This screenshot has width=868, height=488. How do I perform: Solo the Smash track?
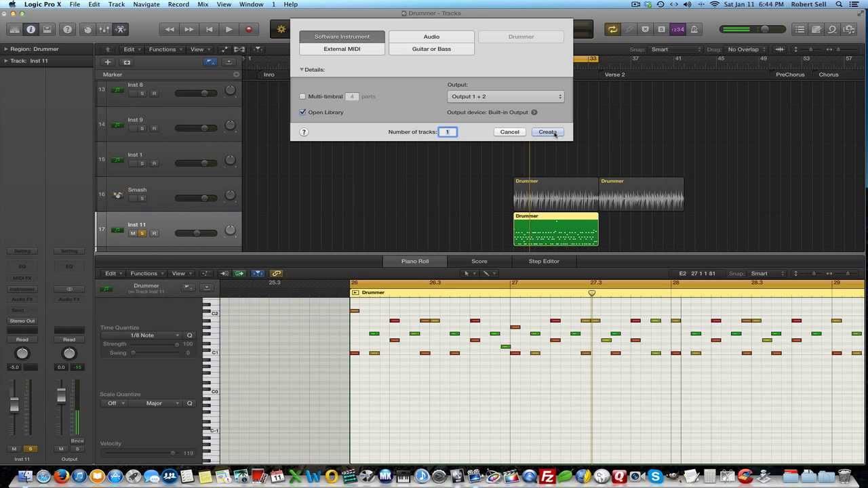142,198
